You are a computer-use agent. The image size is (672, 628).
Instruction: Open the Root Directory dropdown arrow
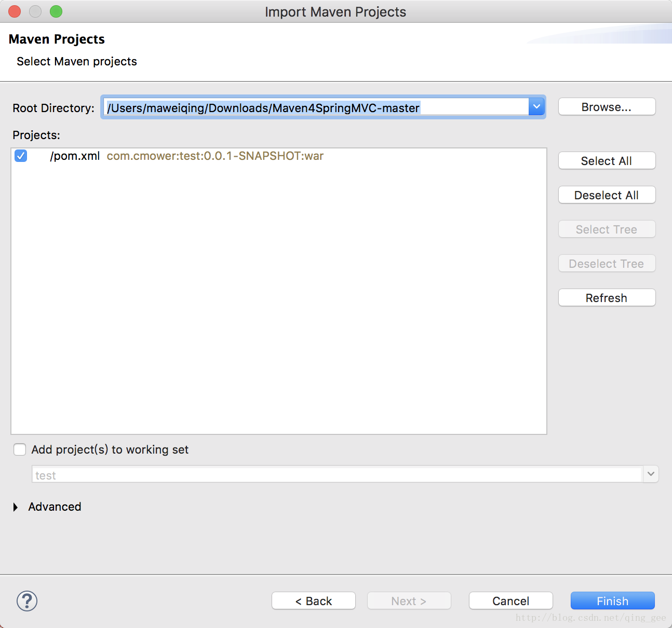(536, 107)
